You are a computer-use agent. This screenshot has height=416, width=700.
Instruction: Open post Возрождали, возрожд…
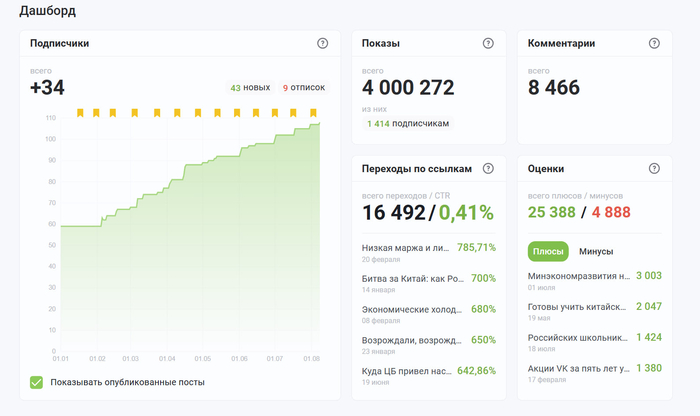(412, 340)
